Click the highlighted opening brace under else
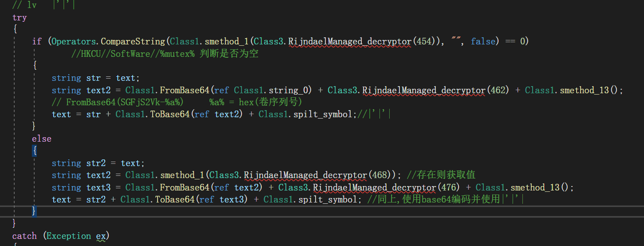The height and width of the screenshot is (246, 644). coord(35,151)
